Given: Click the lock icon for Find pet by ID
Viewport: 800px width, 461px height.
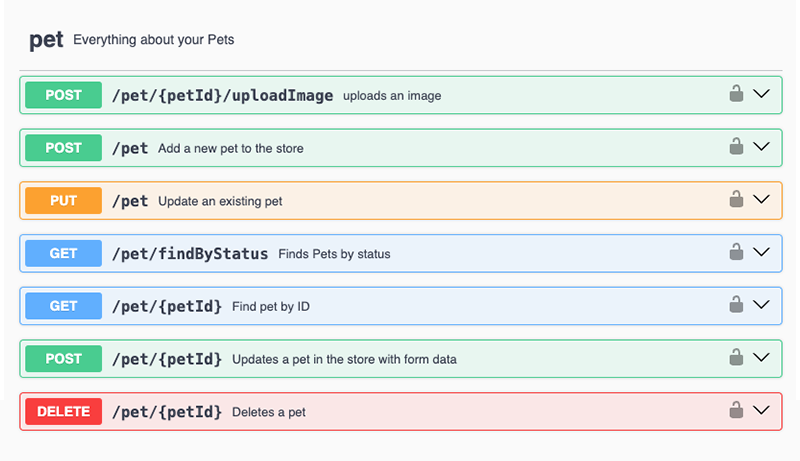Looking at the screenshot, I should click(x=736, y=304).
